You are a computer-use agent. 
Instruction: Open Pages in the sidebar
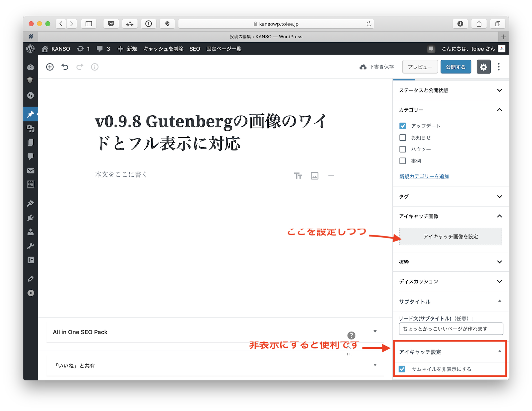coord(31,142)
